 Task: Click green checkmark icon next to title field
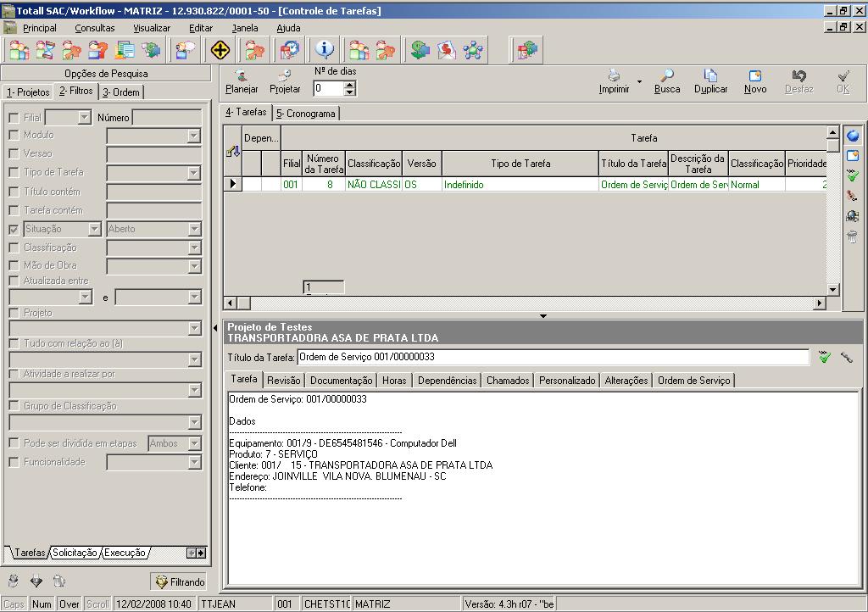[825, 358]
